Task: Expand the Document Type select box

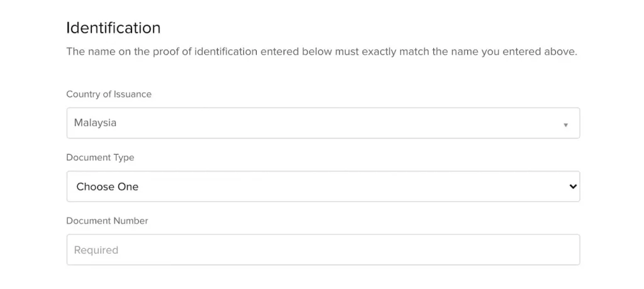Action: 323,187
